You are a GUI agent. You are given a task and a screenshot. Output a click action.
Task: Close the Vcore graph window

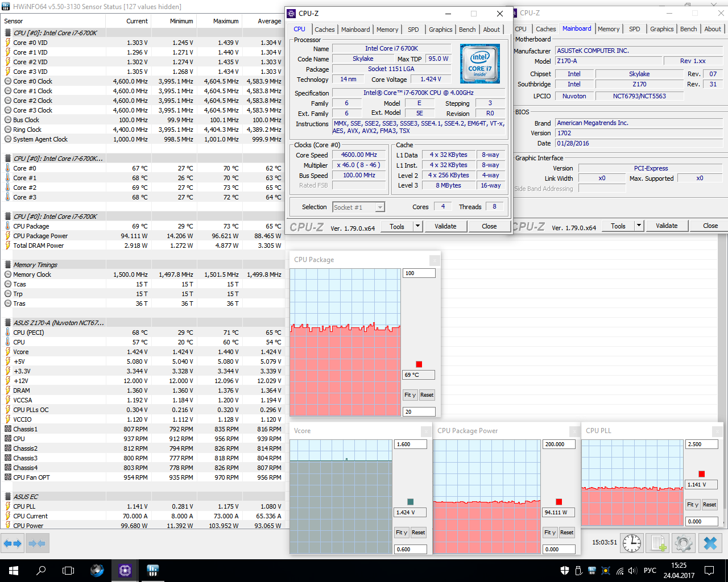(426, 431)
